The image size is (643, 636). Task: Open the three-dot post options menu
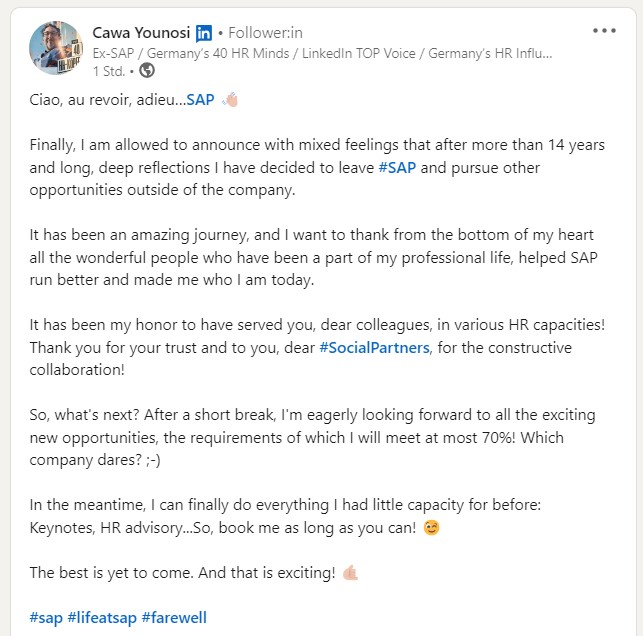pyautogui.click(x=604, y=31)
